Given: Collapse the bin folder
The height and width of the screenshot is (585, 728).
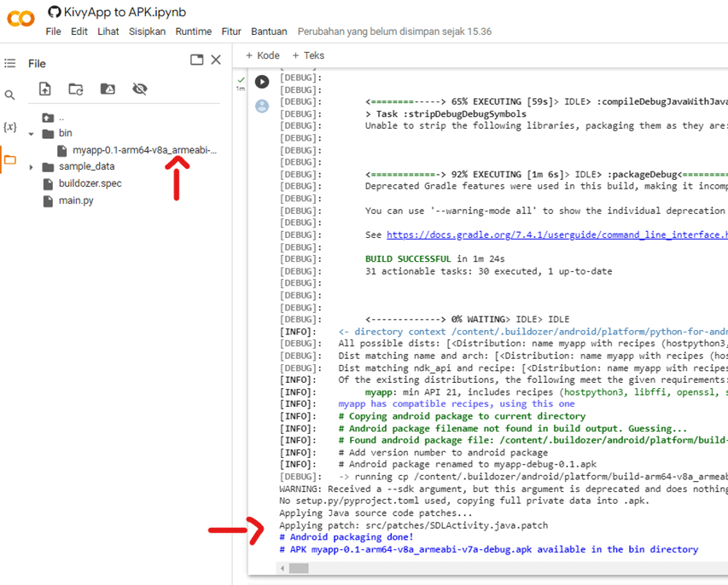Looking at the screenshot, I should pyautogui.click(x=32, y=134).
